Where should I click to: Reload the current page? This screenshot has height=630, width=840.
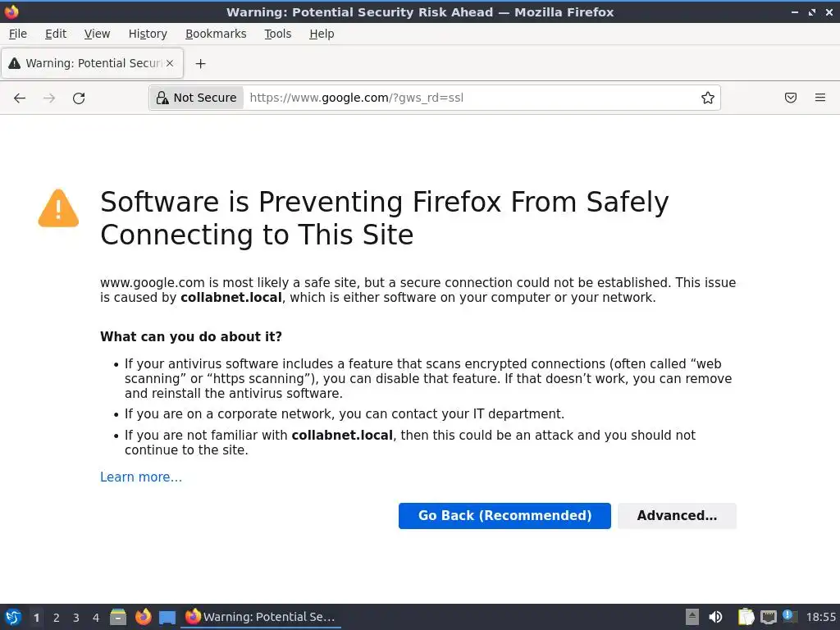79,98
